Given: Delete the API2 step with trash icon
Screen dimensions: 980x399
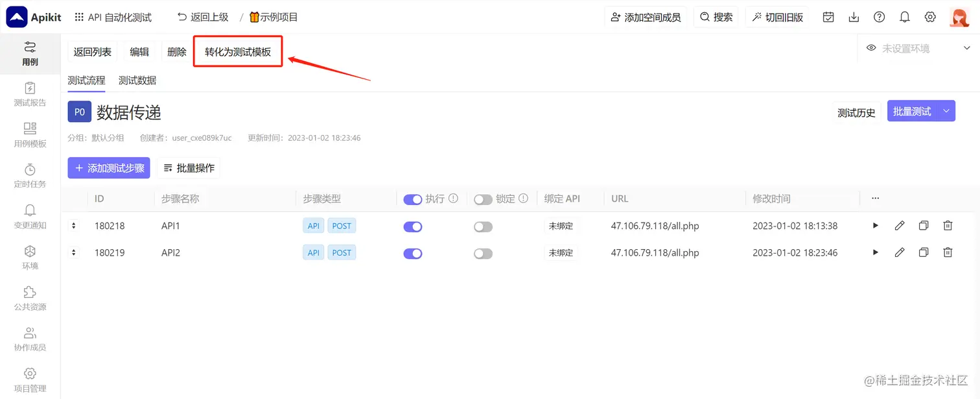Looking at the screenshot, I should tap(948, 252).
